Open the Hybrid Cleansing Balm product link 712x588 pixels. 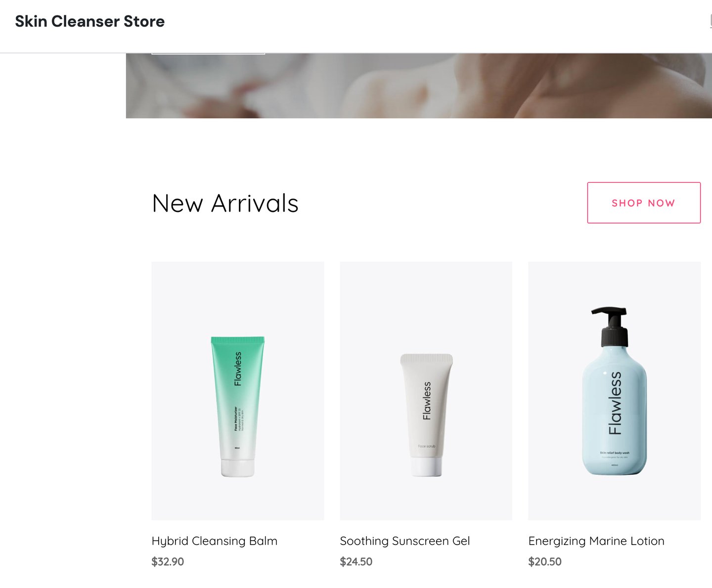(x=214, y=541)
